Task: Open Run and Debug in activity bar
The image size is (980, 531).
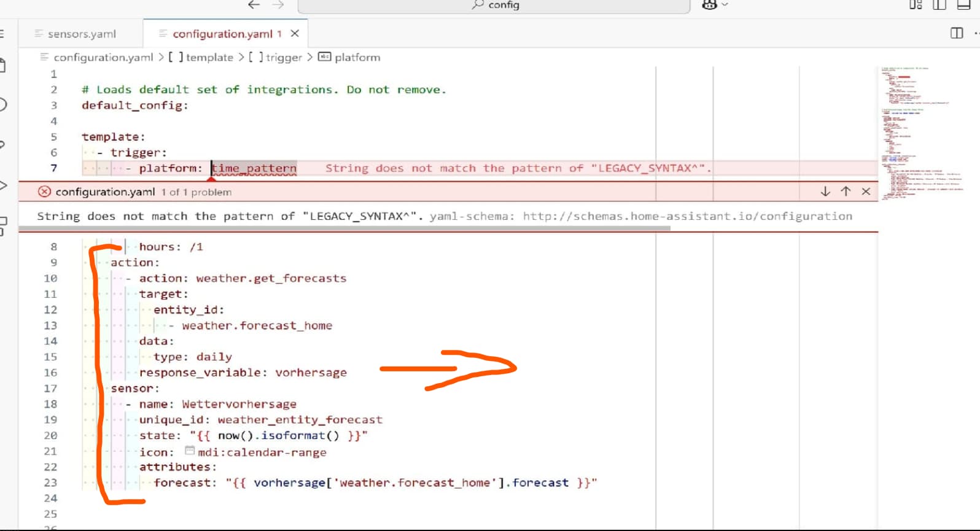Action: click(x=3, y=185)
